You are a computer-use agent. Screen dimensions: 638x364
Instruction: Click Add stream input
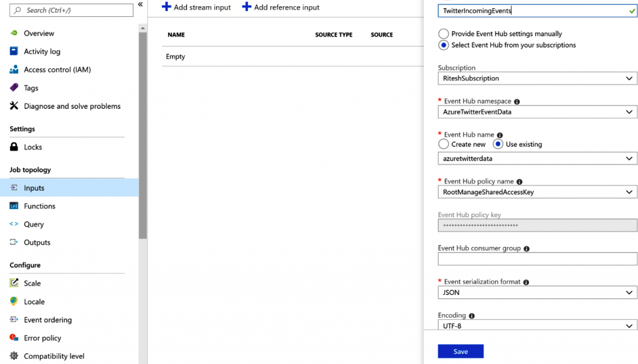click(x=196, y=7)
